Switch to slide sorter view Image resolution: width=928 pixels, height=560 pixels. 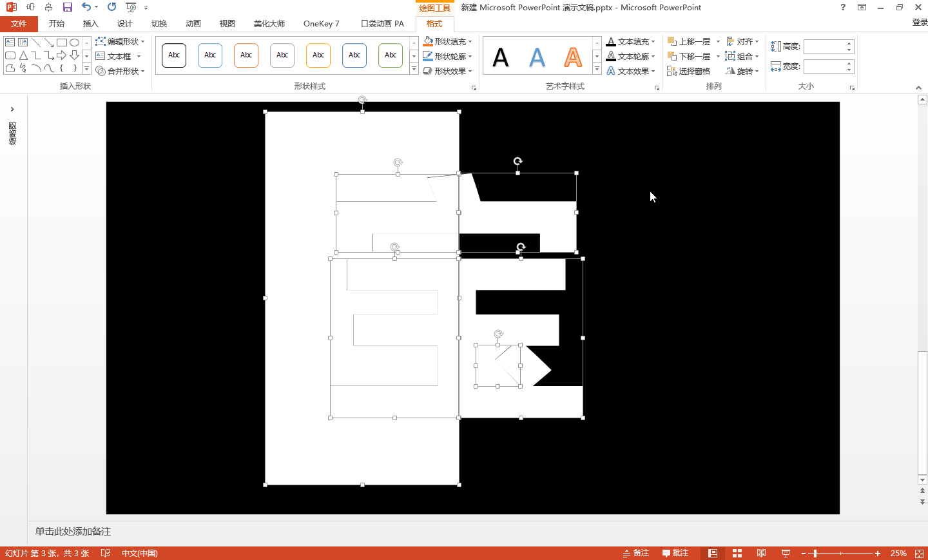[737, 553]
